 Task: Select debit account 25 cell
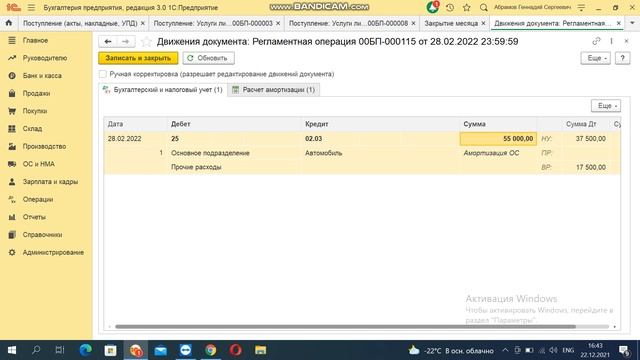(234, 139)
